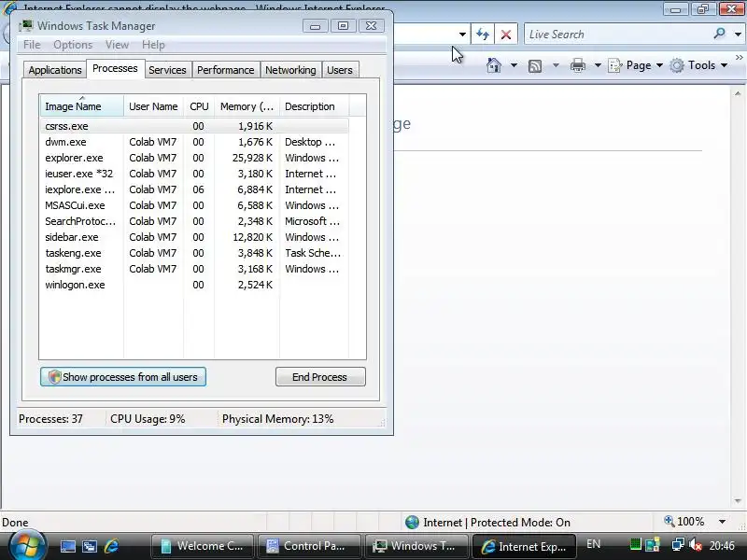This screenshot has height=560, width=747.
Task: Click the Home icon in Internet Explorer toolbar
Action: coord(494,65)
